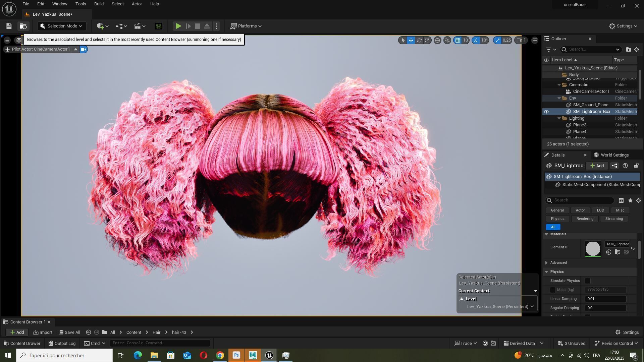Save the current level with disk icon
Screen dimensions: 644x362
point(9,26)
